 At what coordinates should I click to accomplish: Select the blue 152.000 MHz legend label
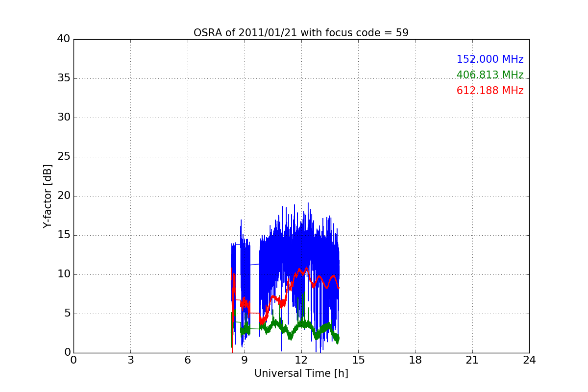[490, 59]
